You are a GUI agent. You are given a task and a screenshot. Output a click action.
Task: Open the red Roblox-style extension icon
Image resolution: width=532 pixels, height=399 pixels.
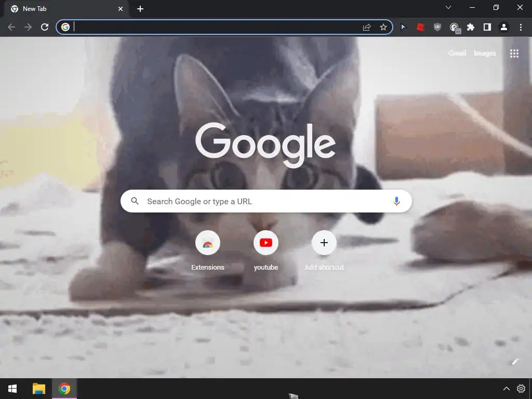(421, 27)
